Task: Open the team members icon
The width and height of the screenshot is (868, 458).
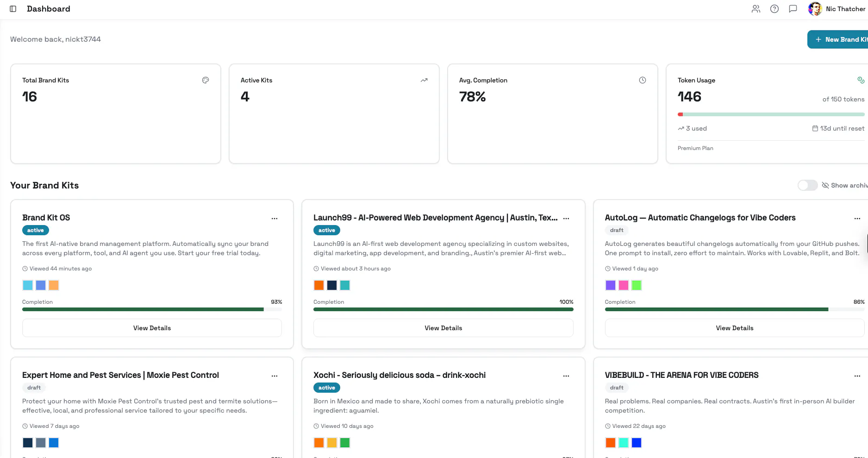Action: (756, 9)
